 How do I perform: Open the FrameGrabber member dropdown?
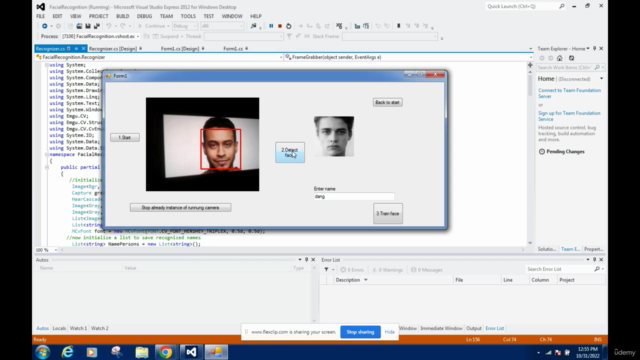click(x=530, y=57)
